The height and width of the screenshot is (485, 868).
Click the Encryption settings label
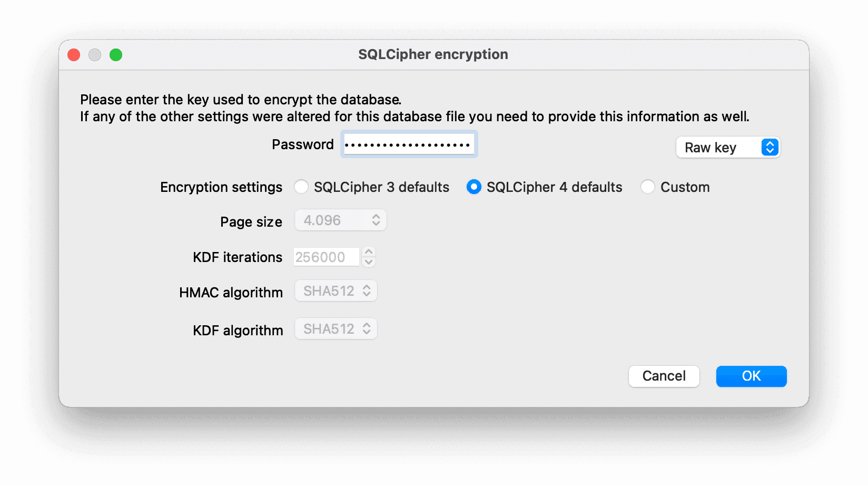click(x=221, y=187)
